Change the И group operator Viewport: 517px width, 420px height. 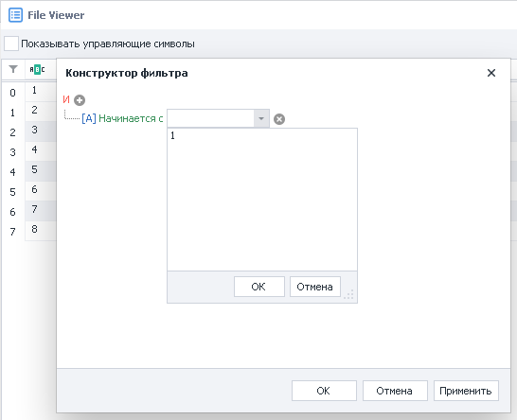tap(66, 99)
